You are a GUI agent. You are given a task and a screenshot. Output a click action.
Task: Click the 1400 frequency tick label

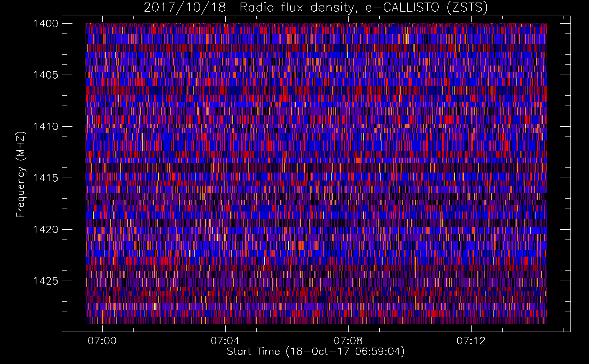point(46,24)
